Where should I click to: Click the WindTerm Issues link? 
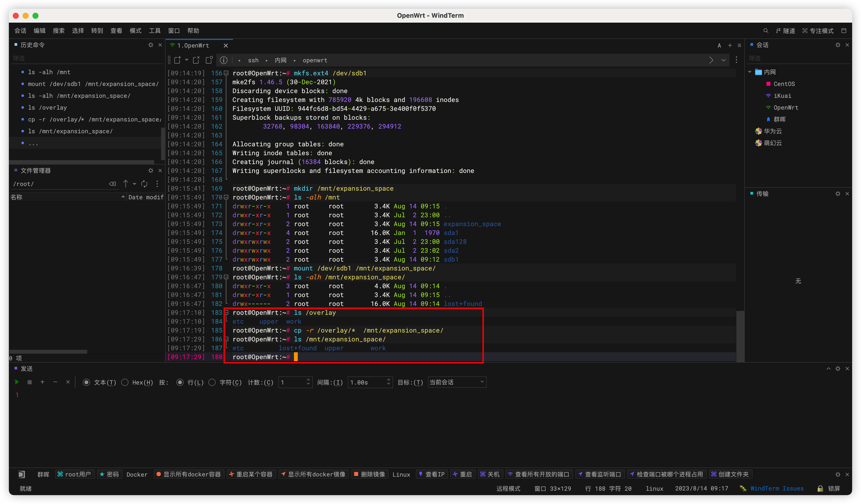[x=777, y=488]
